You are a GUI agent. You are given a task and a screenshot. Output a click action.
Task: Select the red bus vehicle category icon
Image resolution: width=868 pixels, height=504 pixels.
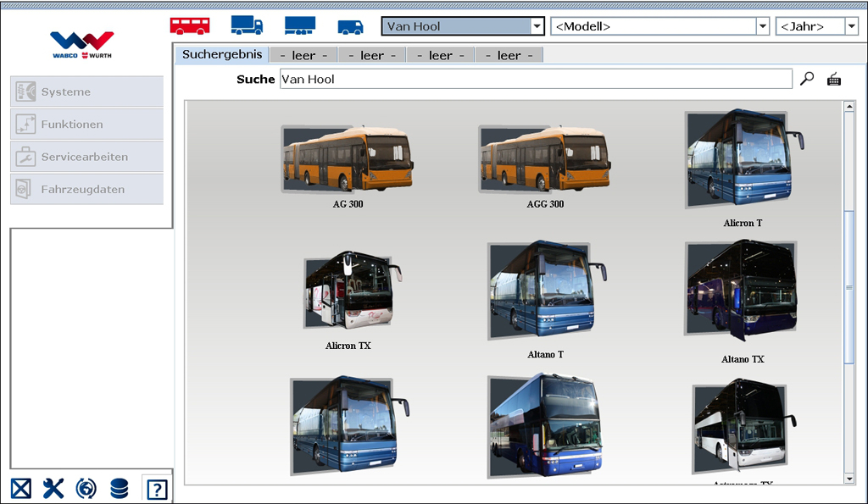pos(190,25)
